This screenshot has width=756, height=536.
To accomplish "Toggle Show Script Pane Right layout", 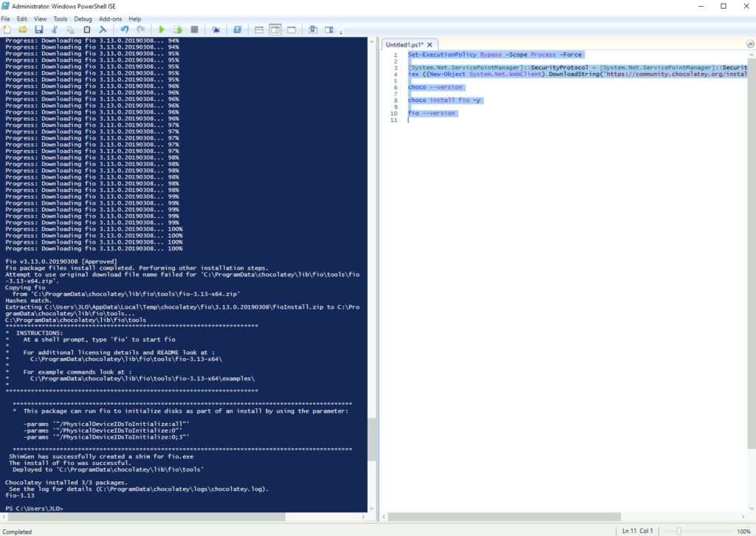I will tap(275, 30).
